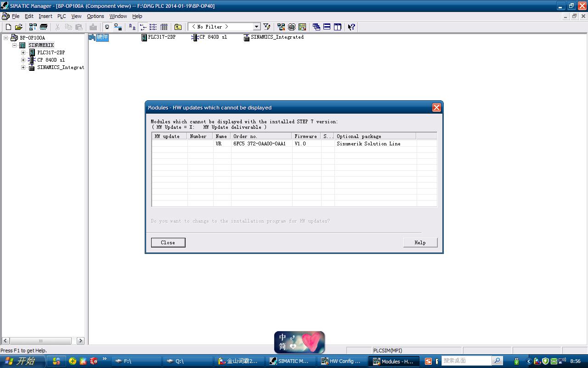This screenshot has width=588, height=368.
Task: Click the New project toolbar icon
Action: click(x=8, y=27)
